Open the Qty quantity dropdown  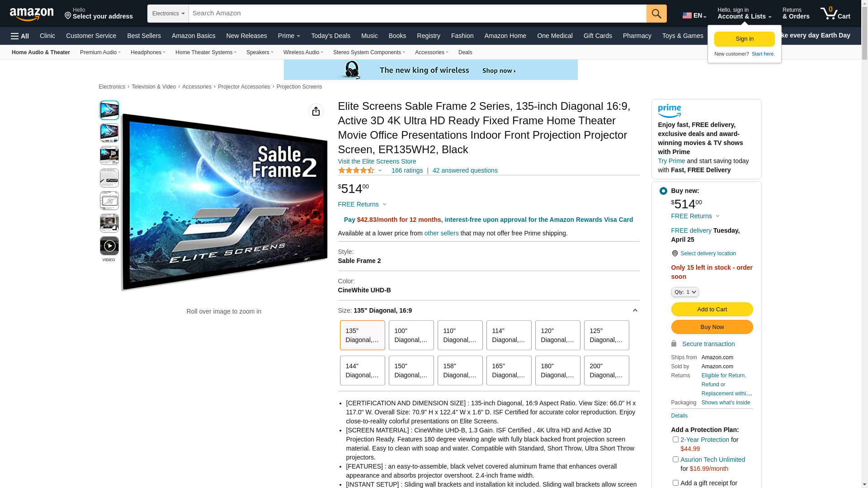tap(685, 292)
